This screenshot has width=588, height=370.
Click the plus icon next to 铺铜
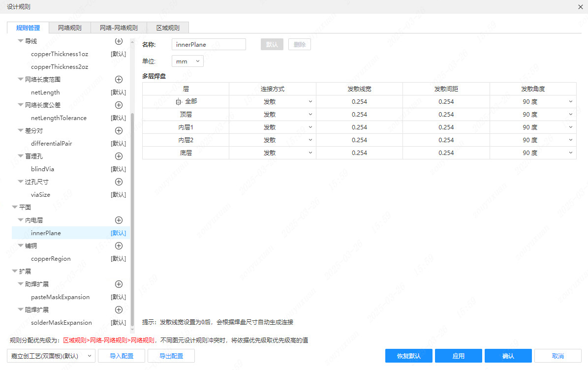tap(119, 246)
